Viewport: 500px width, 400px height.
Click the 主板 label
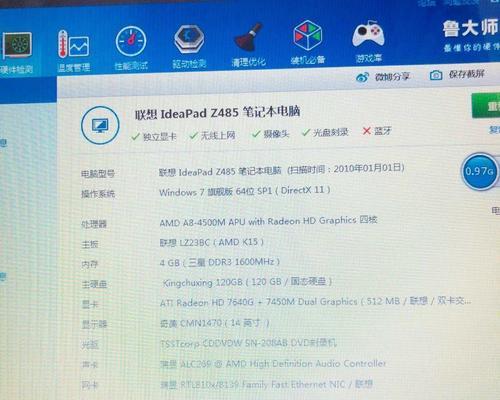click(90, 244)
